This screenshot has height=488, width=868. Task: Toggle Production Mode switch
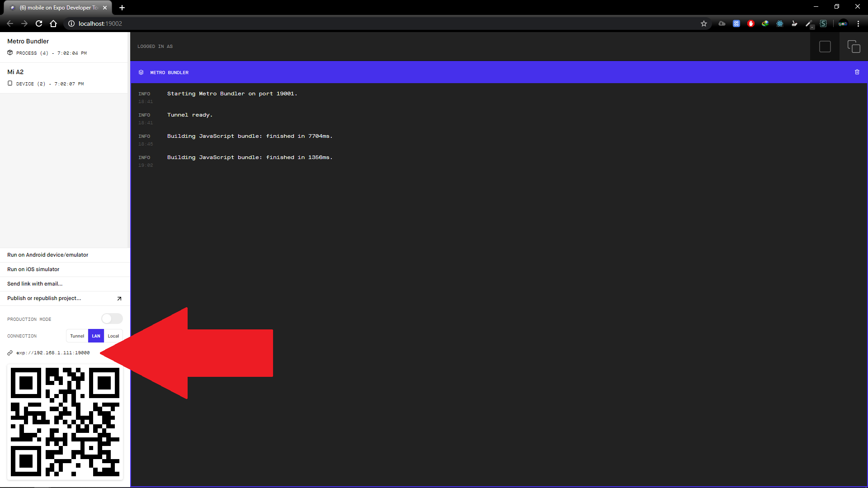click(112, 319)
